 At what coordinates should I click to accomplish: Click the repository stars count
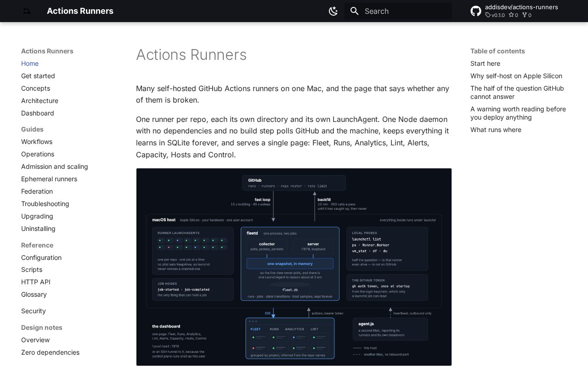click(x=513, y=15)
